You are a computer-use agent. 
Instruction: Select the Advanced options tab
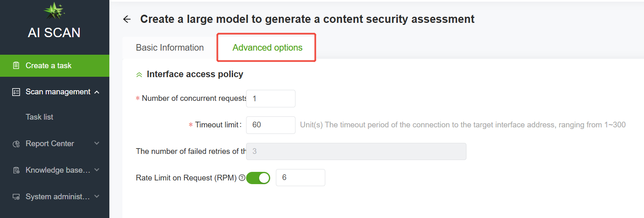(267, 48)
